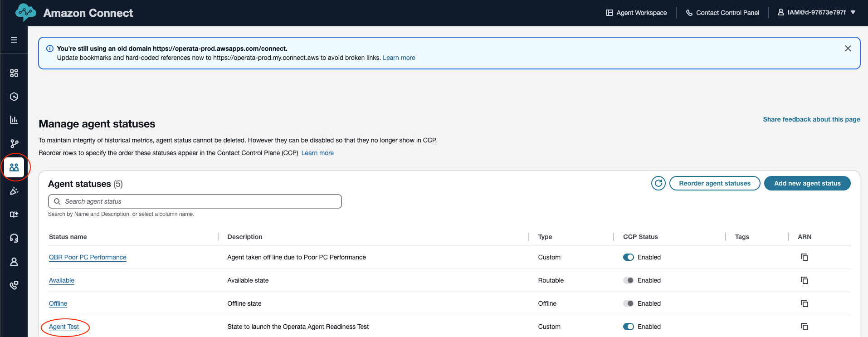
Task: Open the Offline status link
Action: [58, 303]
